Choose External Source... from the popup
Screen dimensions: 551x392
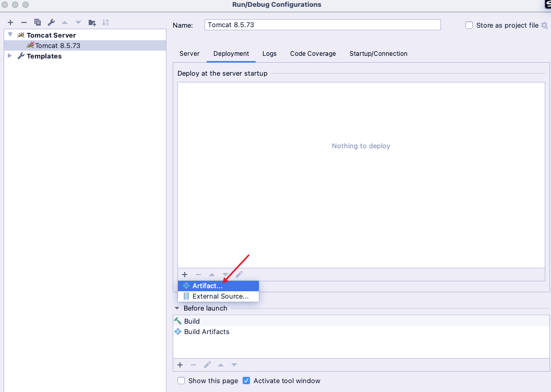(219, 296)
